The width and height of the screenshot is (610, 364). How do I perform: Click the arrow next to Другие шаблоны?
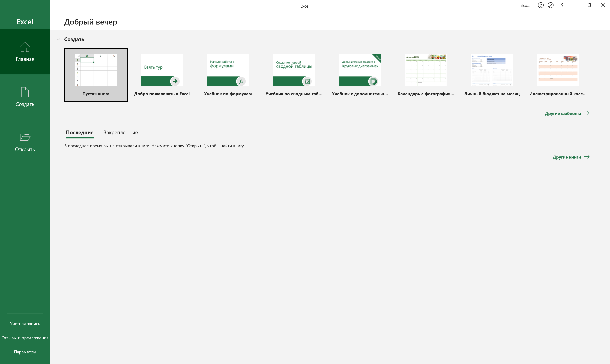tap(587, 113)
